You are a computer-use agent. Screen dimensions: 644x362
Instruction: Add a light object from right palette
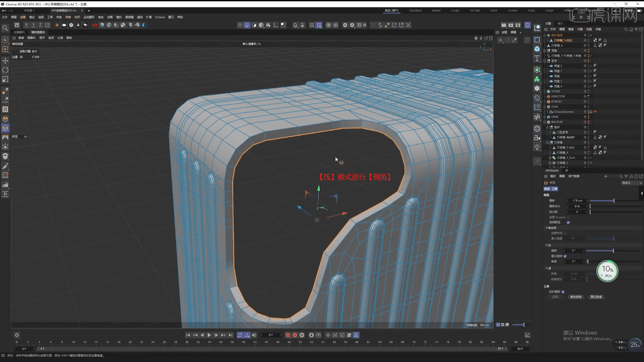(537, 147)
